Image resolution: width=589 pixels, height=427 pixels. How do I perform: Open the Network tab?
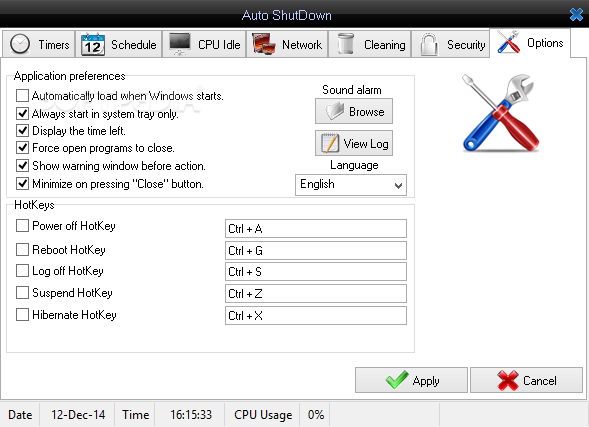pyautogui.click(x=287, y=44)
